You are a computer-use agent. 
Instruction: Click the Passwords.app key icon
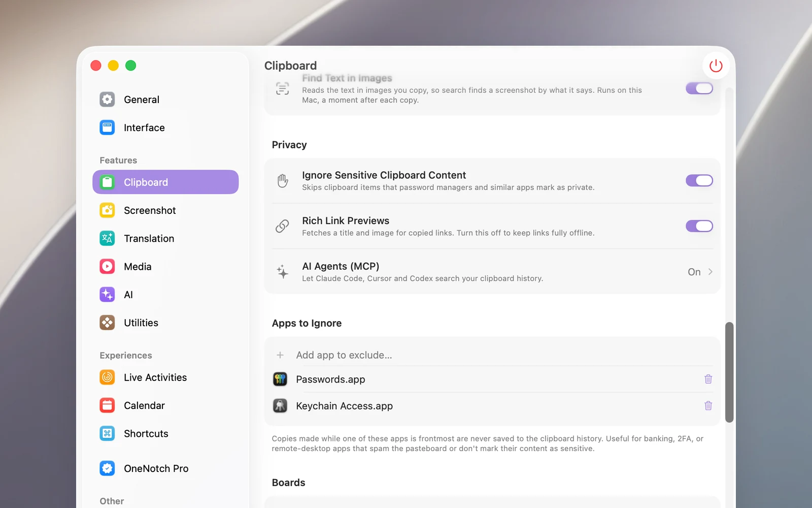pos(280,379)
